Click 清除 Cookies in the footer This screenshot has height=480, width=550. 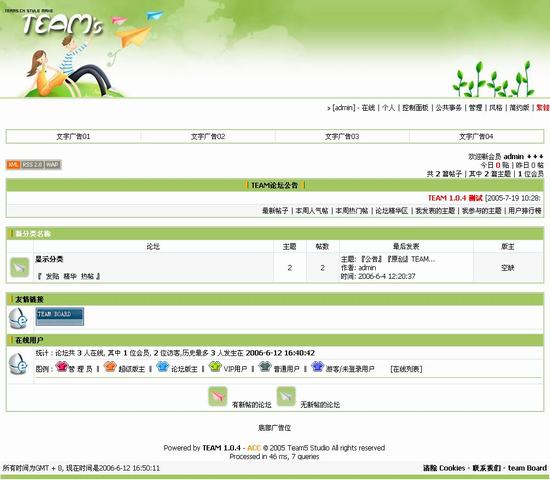[x=444, y=468]
